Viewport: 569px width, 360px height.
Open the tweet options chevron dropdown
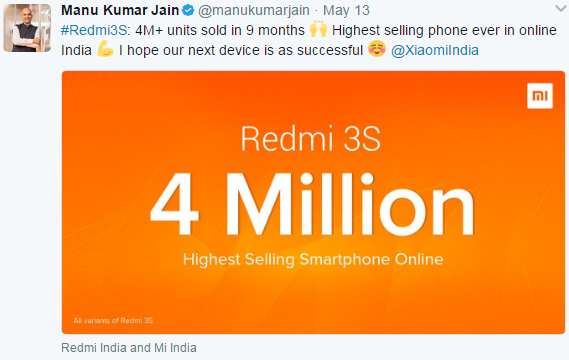(561, 9)
